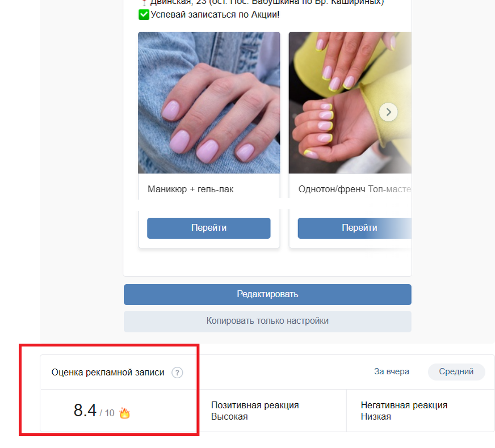Open the yellow french tip nails photo
The height and width of the screenshot is (448, 495).
click(x=350, y=103)
